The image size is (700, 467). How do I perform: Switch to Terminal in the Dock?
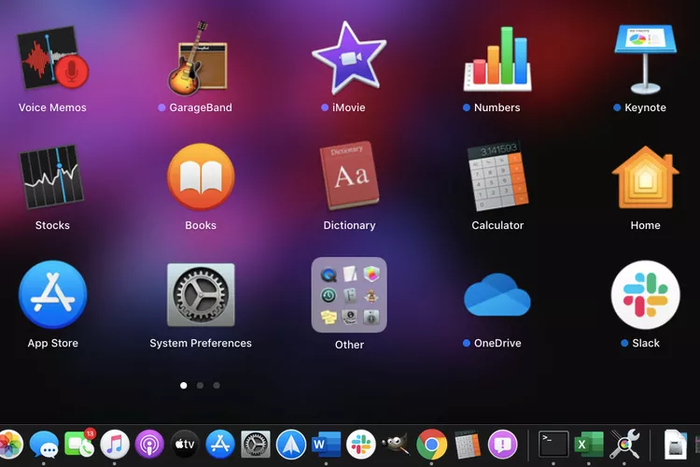554,444
